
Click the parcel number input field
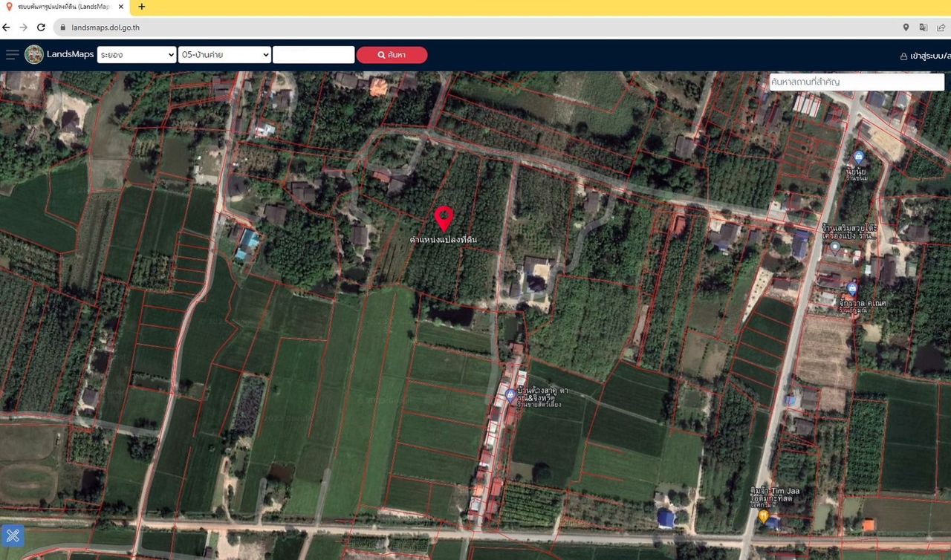[314, 55]
